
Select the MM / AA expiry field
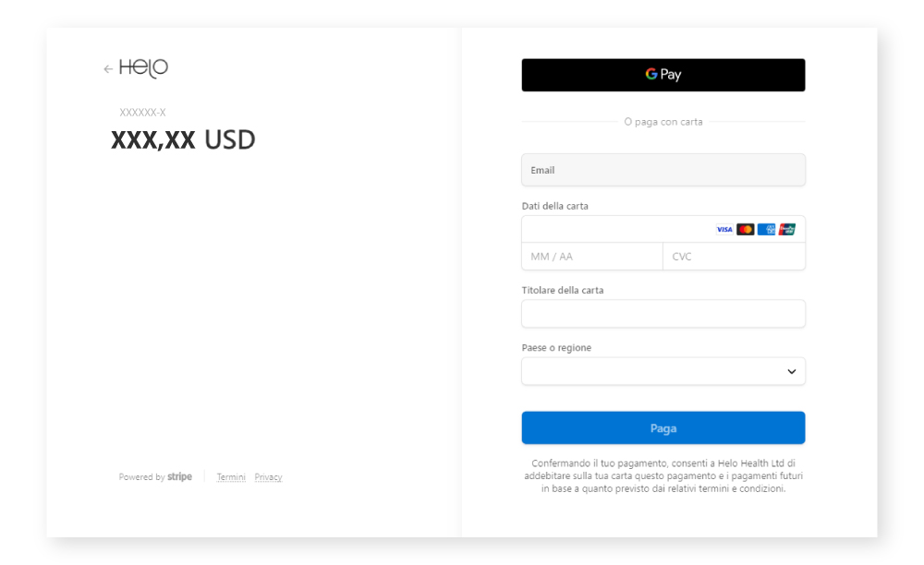coord(591,257)
